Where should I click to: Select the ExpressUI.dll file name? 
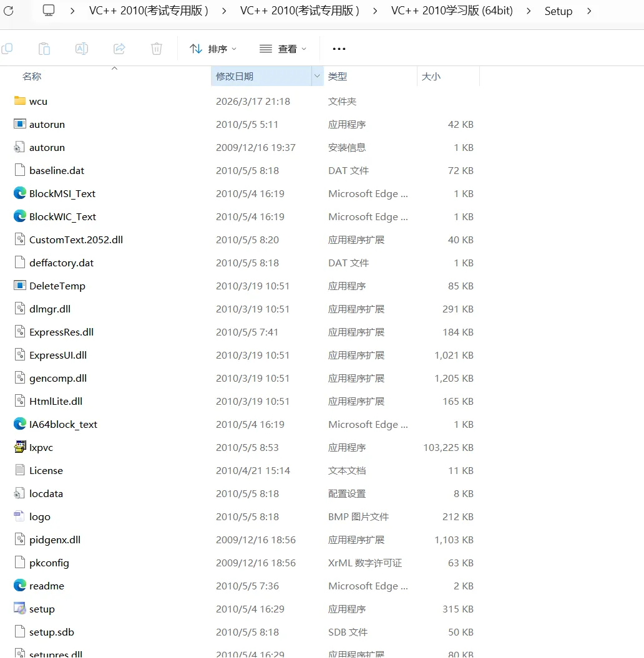(x=58, y=355)
